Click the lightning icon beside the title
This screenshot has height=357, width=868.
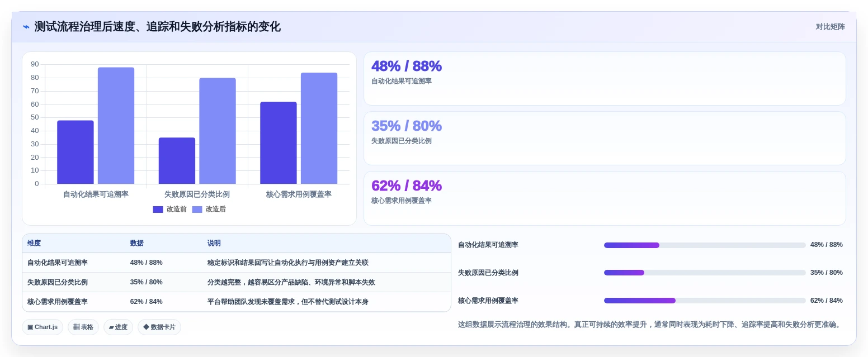(x=26, y=27)
